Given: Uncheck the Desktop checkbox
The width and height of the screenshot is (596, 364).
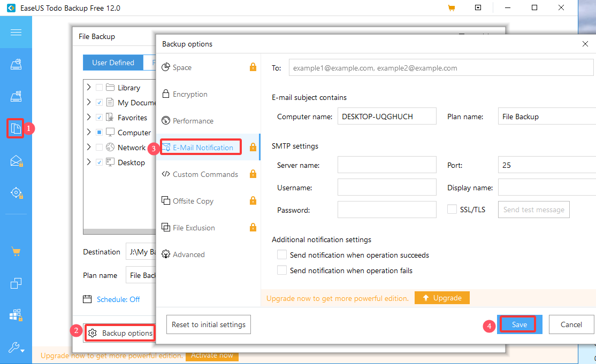Looking at the screenshot, I should [99, 162].
